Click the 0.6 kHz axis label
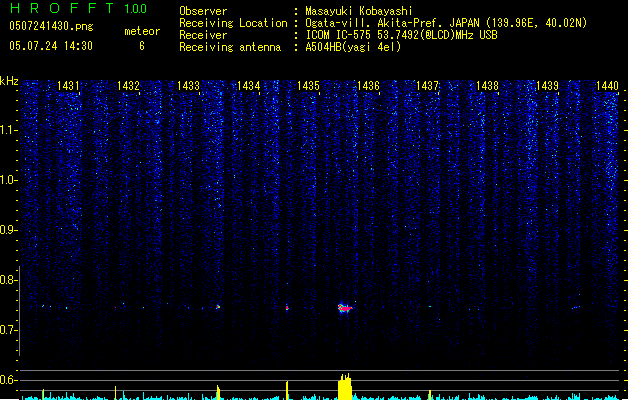Viewport: 629px width, 400px height. pos(8,380)
